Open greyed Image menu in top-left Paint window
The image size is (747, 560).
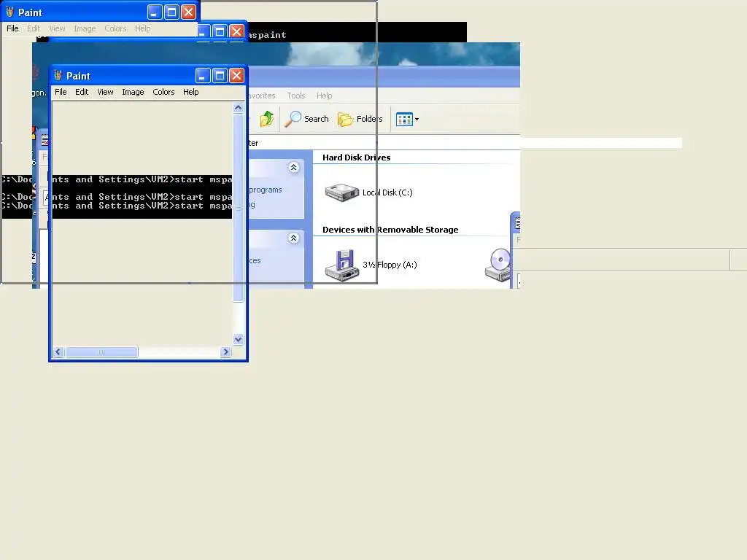pos(85,28)
